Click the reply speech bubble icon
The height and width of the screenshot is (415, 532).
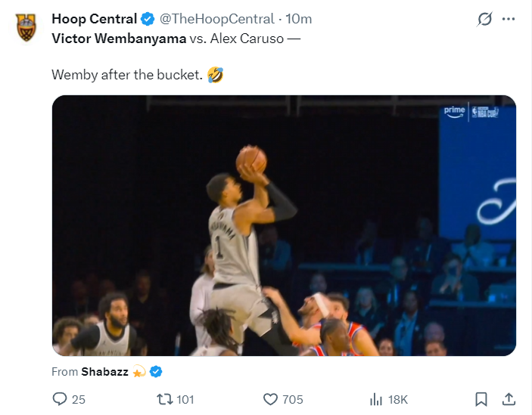[x=60, y=398]
